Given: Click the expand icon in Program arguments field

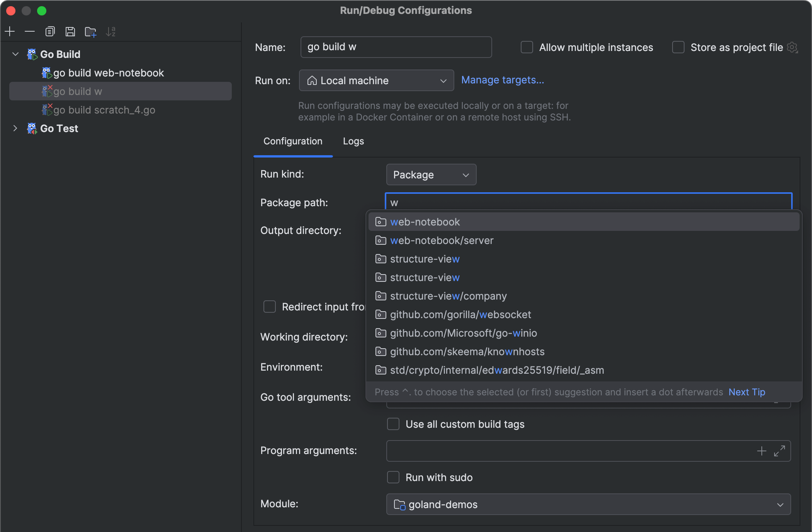Looking at the screenshot, I should coord(779,451).
